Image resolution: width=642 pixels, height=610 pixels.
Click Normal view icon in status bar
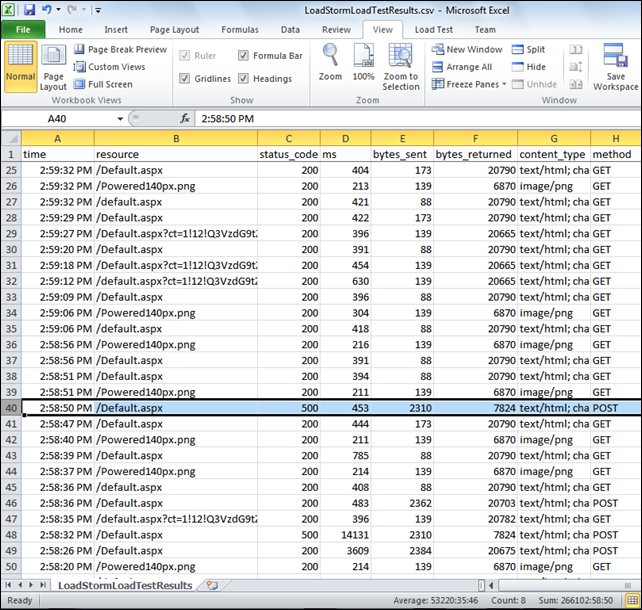tap(633, 601)
